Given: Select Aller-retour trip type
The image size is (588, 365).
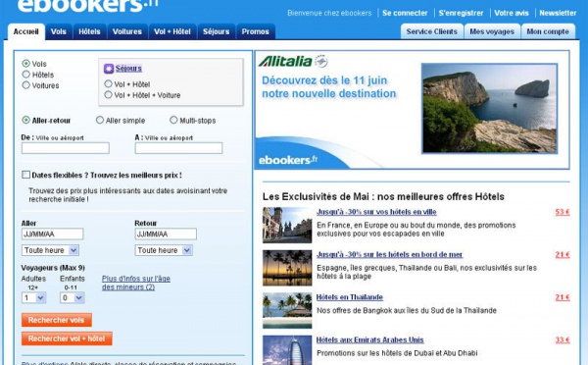Looking at the screenshot, I should [25, 120].
